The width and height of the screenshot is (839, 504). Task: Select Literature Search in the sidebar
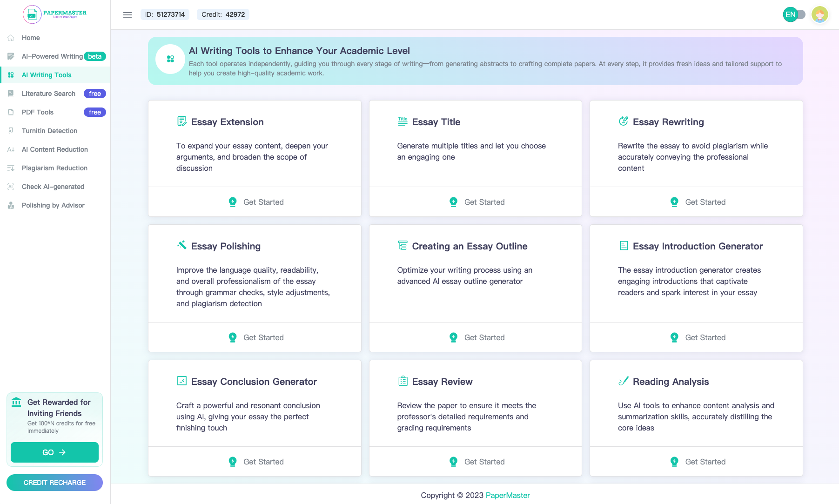[48, 94]
